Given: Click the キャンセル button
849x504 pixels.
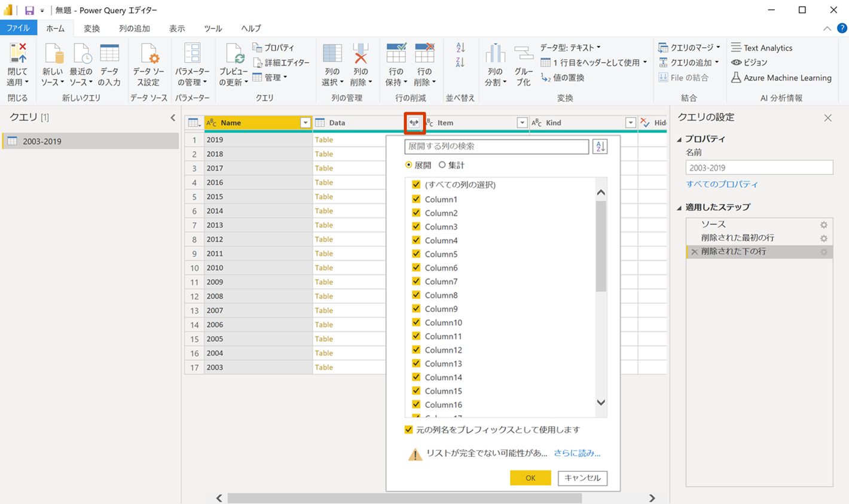Looking at the screenshot, I should 582,478.
